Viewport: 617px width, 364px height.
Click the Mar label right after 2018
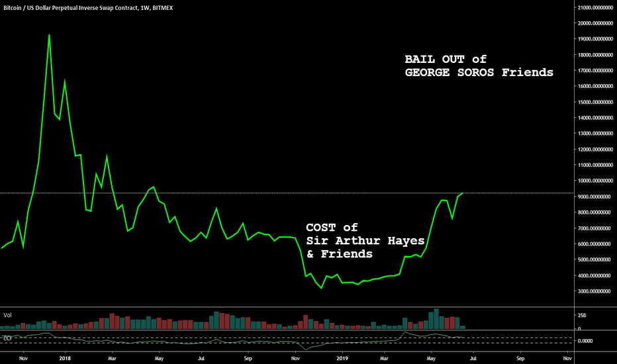[112, 359]
